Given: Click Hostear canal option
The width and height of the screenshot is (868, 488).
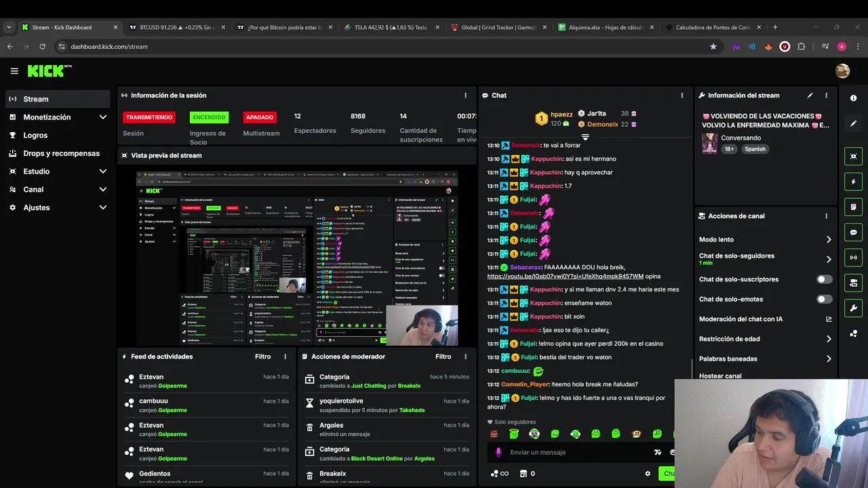Looking at the screenshot, I should [x=720, y=375].
